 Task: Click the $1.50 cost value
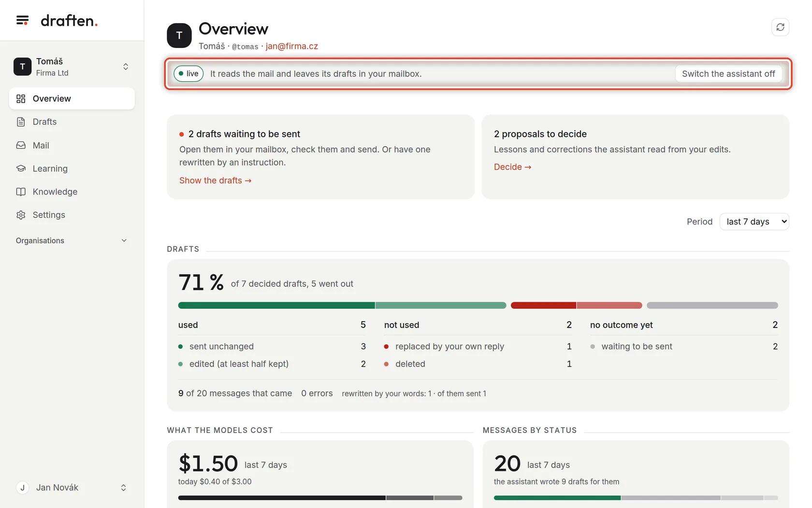[x=208, y=463]
